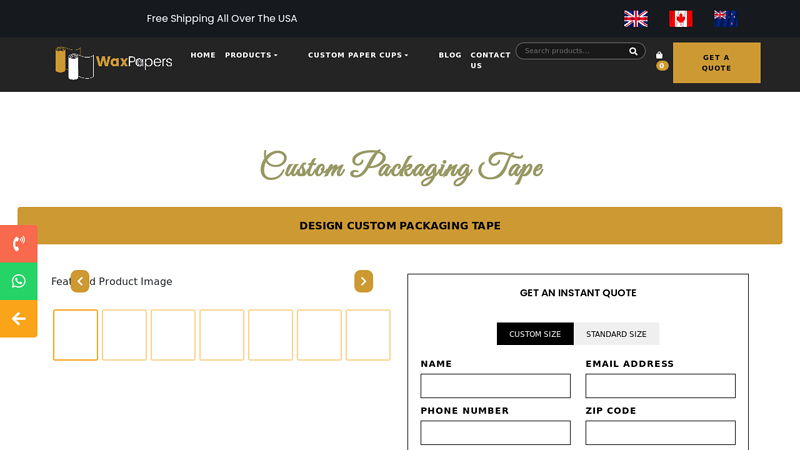Click the Custom Packaging Tape heading
The width and height of the screenshot is (800, 450).
(x=401, y=166)
